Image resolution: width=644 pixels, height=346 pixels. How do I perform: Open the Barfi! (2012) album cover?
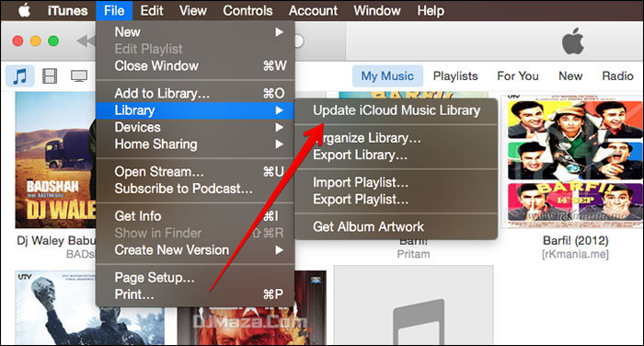coord(575,161)
